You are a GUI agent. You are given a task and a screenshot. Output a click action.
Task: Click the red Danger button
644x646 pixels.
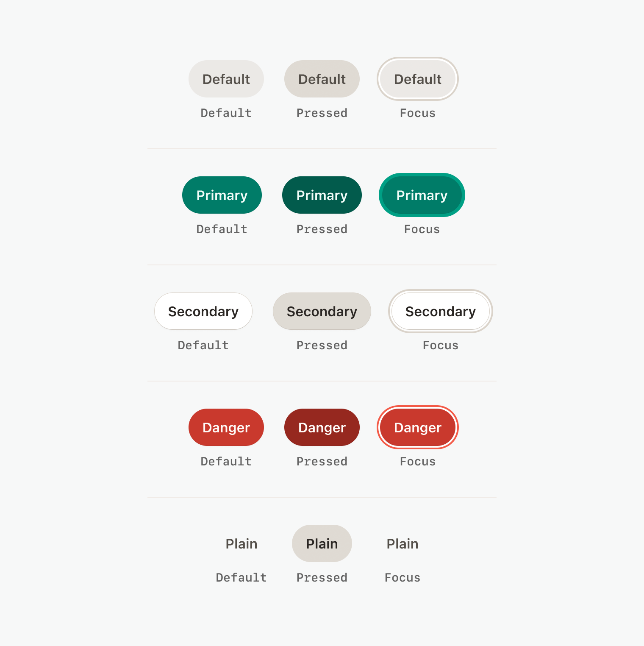coord(226,427)
